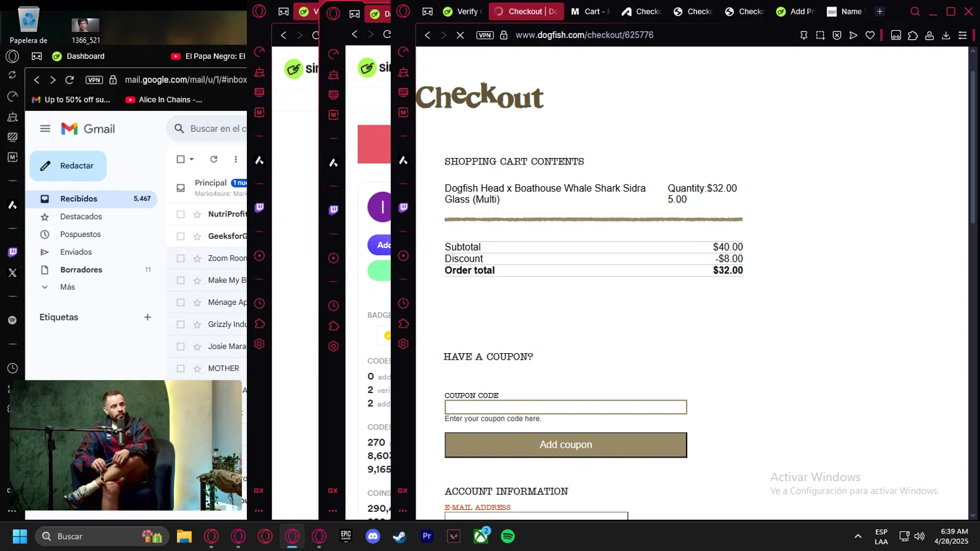The height and width of the screenshot is (551, 980).
Task: Tick the Make My B email checkbox
Action: click(x=181, y=280)
